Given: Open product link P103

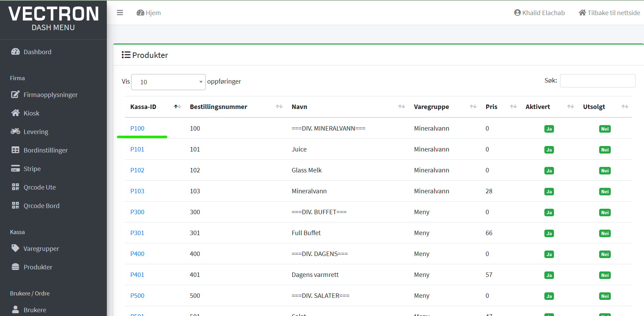Looking at the screenshot, I should click(137, 191).
